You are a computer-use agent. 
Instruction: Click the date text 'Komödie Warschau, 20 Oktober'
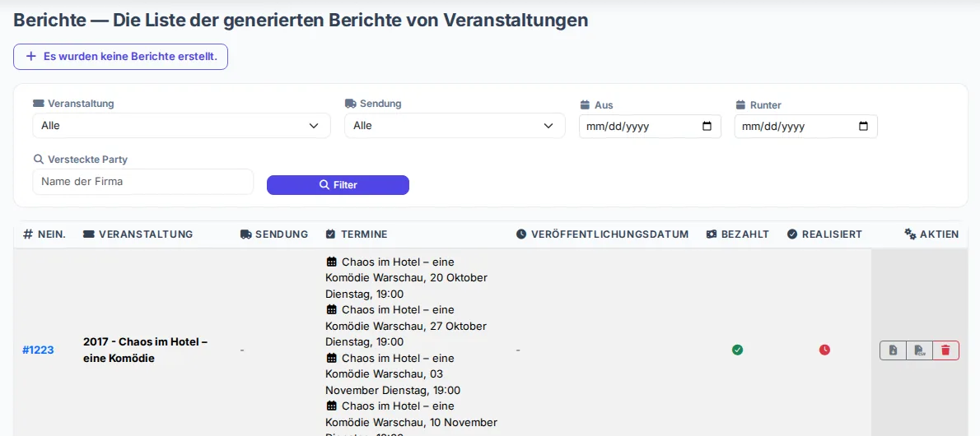click(406, 277)
